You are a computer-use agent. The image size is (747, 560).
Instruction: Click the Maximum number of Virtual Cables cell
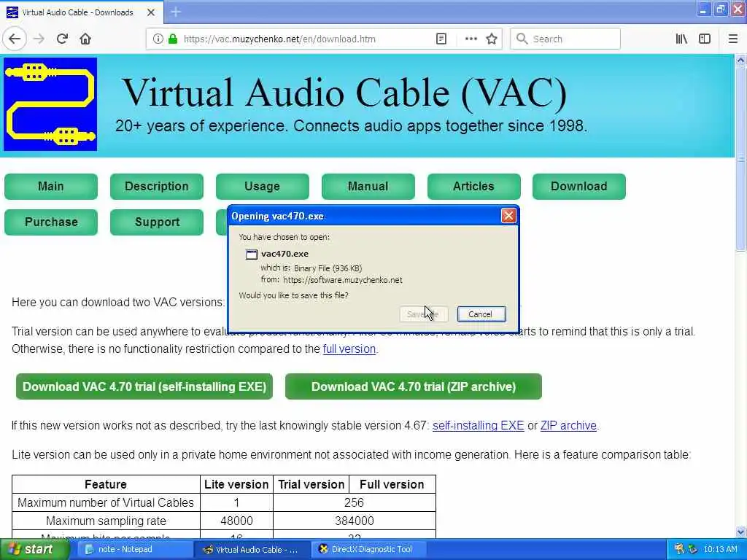click(x=106, y=503)
